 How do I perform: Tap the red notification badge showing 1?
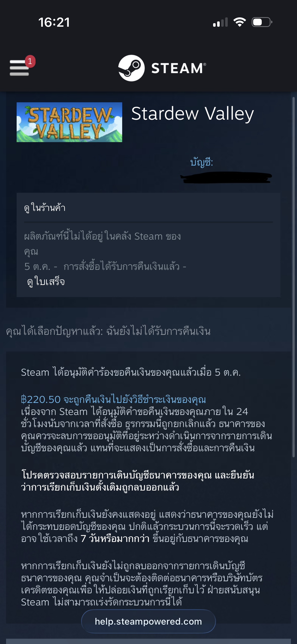coord(30,61)
